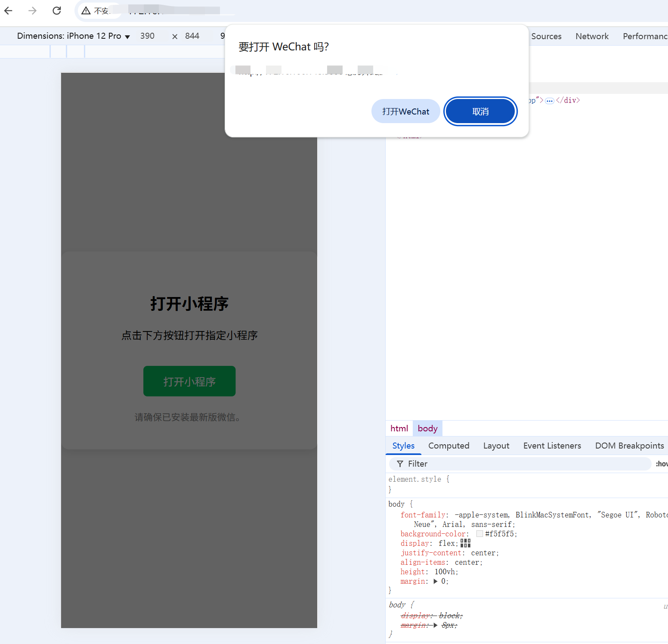Open the not-secure warning icon in the address bar
Image resolution: width=668 pixels, height=644 pixels.
click(x=86, y=11)
